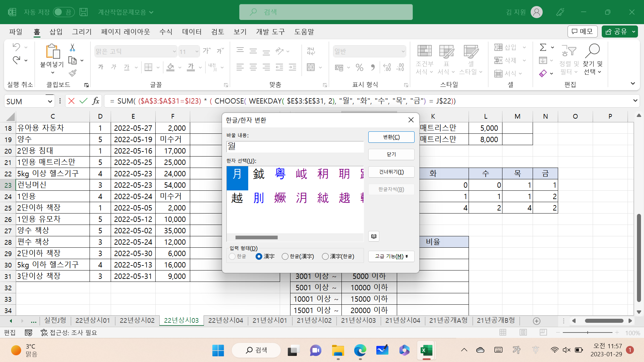Click the AutoSum sigma icon
The width and height of the screenshot is (644, 362).
click(543, 47)
